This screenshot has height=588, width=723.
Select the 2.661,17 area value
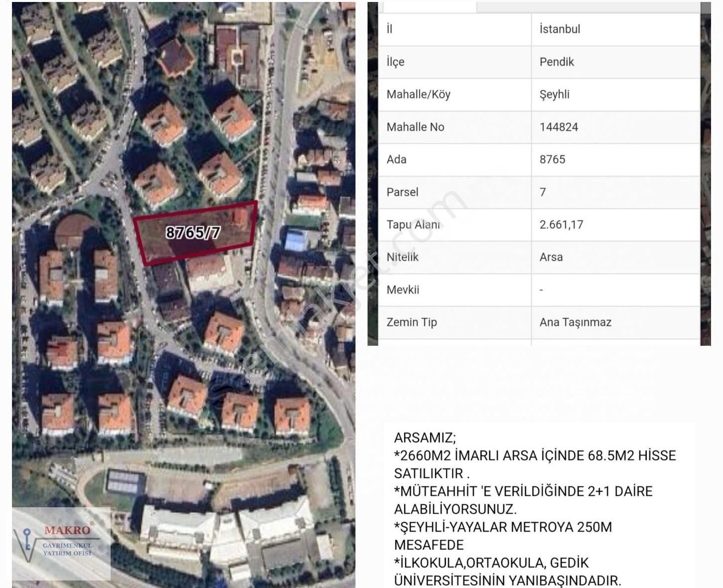[x=561, y=225]
